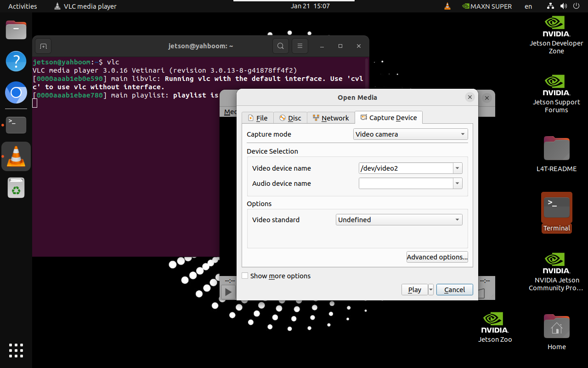Click the VLC tray icon in the top bar
This screenshot has height=368, width=588.
pyautogui.click(x=447, y=6)
